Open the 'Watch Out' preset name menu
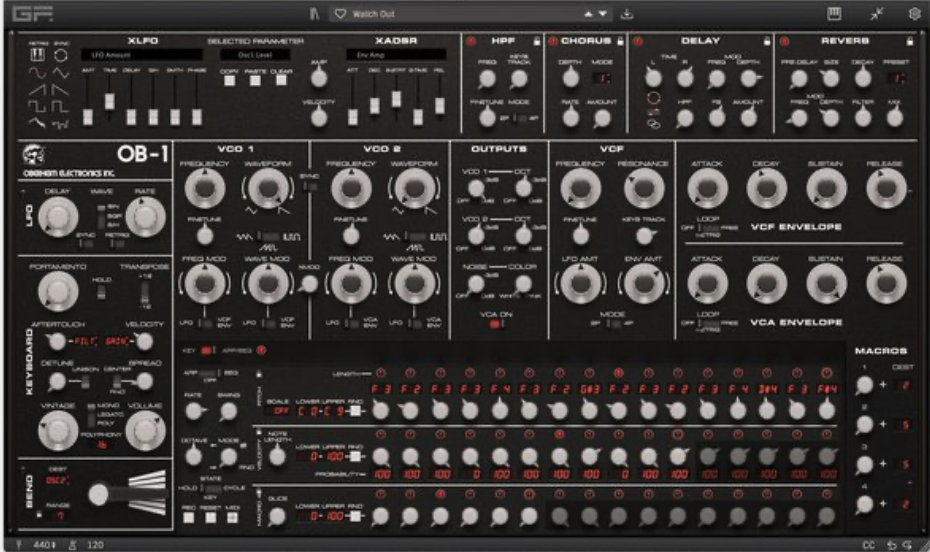The image size is (930, 552). [x=373, y=14]
